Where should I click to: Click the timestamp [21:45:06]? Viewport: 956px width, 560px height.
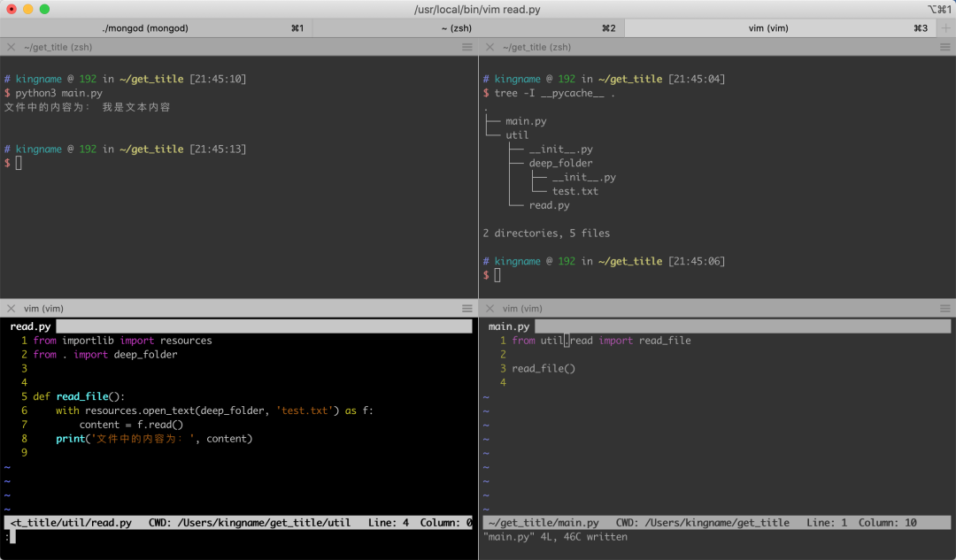pos(697,261)
